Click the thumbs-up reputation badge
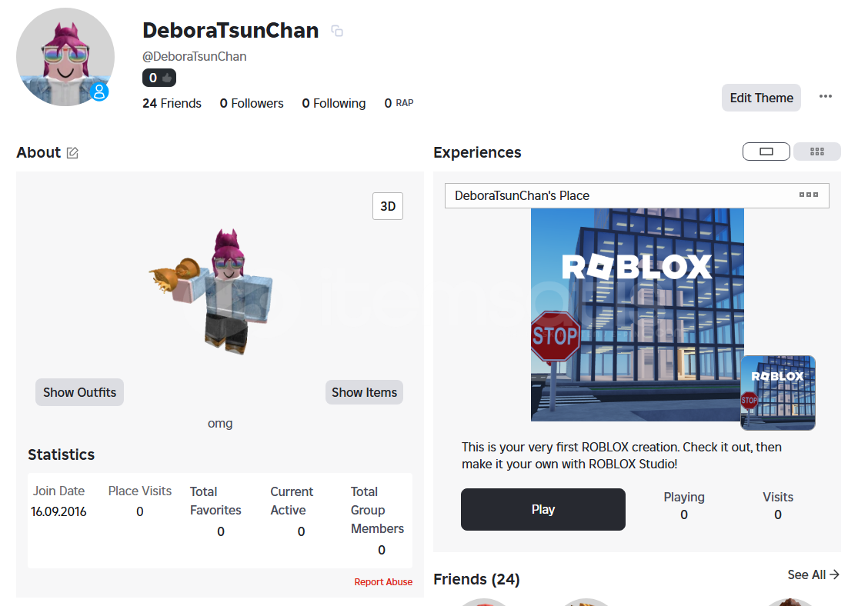This screenshot has height=606, width=868. pos(159,78)
